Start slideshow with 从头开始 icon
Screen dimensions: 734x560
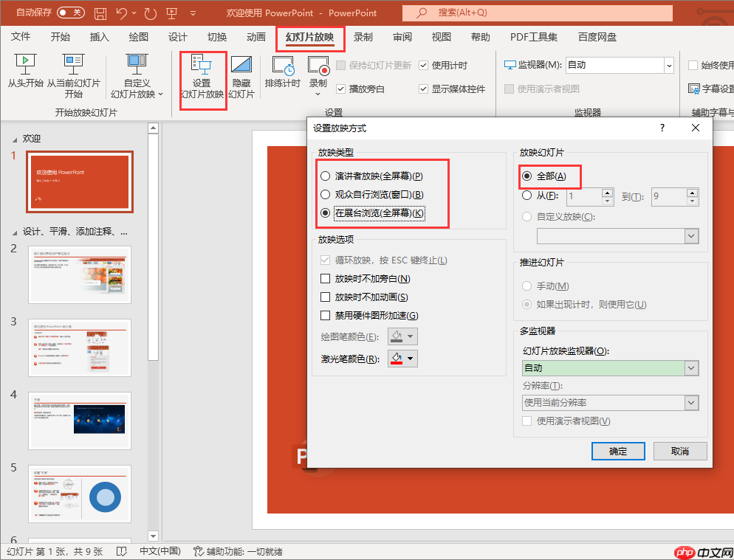pyautogui.click(x=25, y=64)
